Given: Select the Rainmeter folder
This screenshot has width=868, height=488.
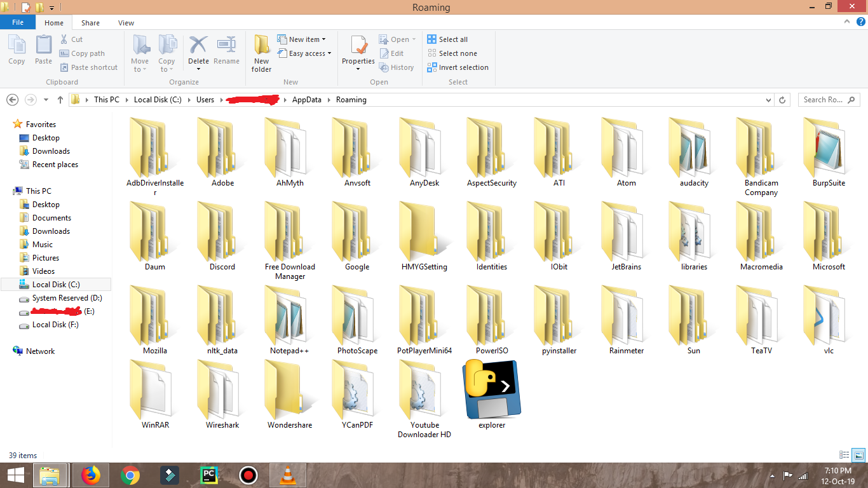Looking at the screenshot, I should point(627,320).
